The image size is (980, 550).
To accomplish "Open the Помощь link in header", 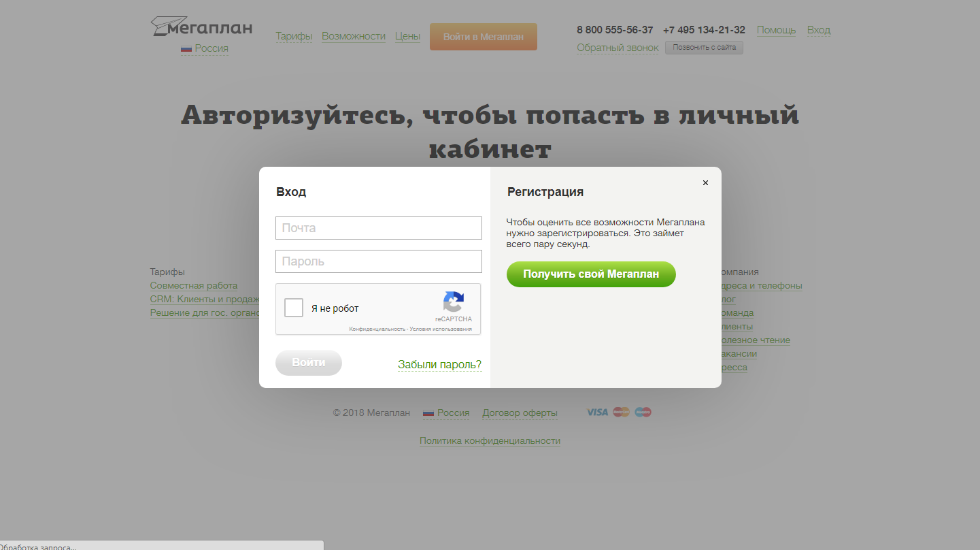I will pos(776,30).
